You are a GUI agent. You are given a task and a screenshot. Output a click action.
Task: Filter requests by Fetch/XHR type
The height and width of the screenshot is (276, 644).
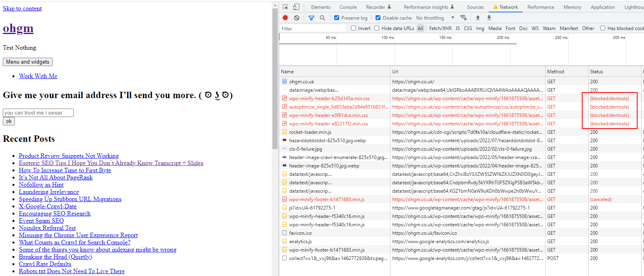(440, 28)
